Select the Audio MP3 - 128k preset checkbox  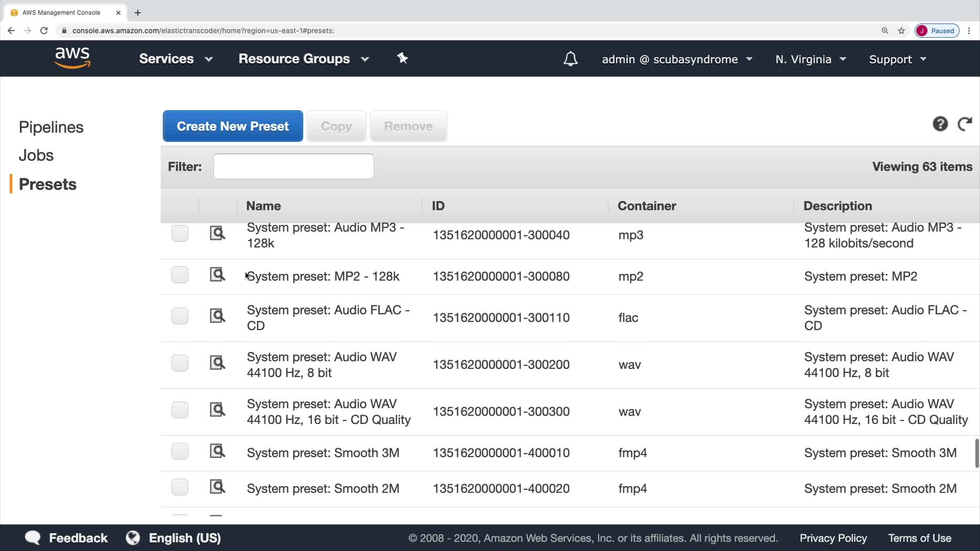[x=180, y=234]
